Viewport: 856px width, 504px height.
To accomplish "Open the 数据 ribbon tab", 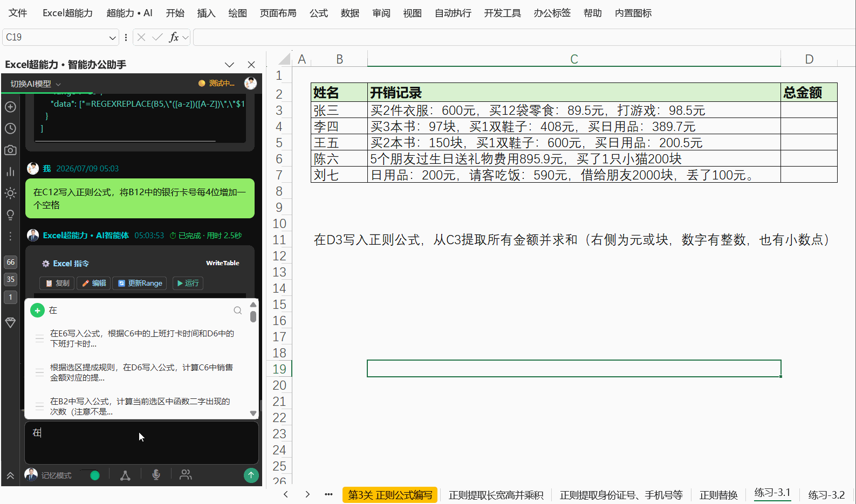I will pos(350,13).
